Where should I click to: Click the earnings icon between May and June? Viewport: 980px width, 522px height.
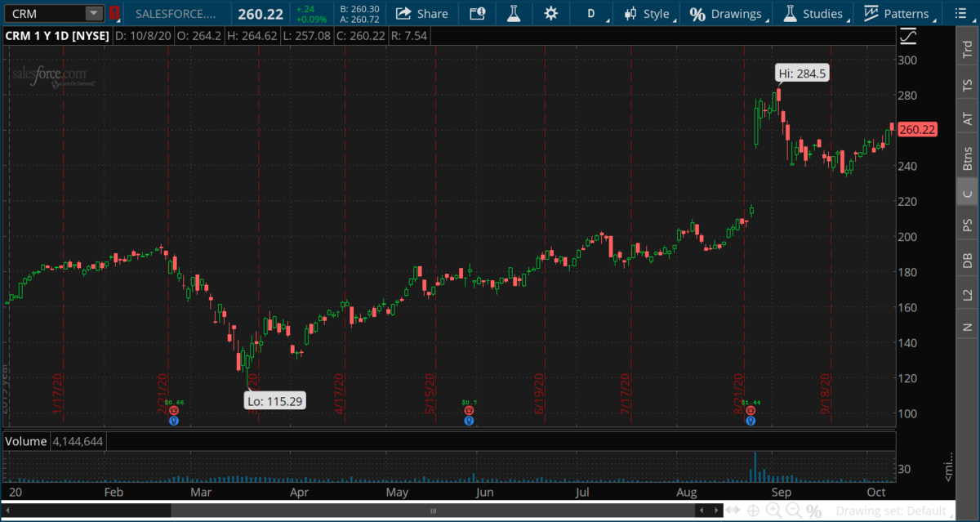coord(469,410)
